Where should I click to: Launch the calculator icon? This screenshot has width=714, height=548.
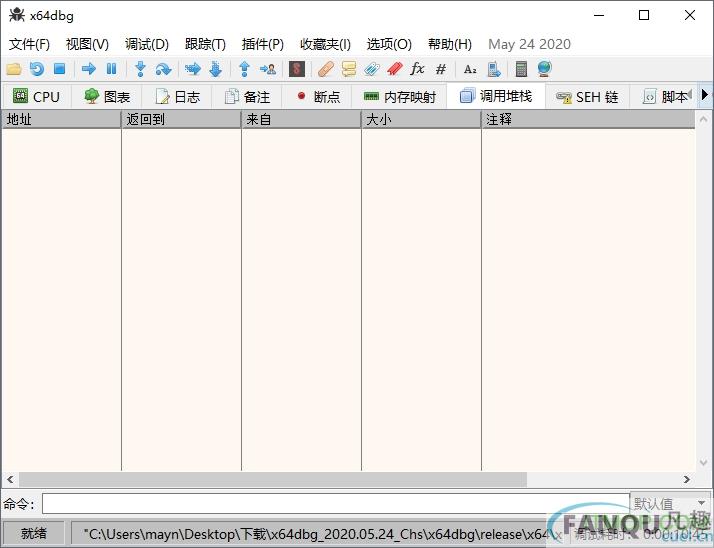(521, 69)
